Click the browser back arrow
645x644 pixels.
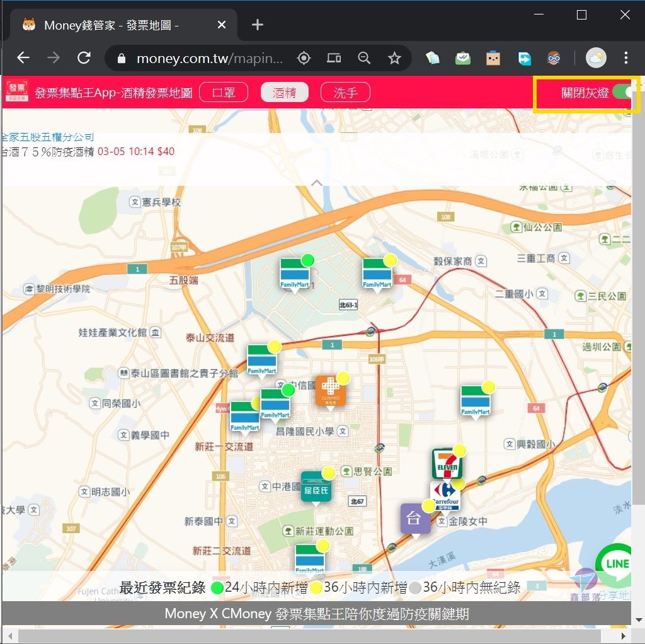tap(23, 58)
